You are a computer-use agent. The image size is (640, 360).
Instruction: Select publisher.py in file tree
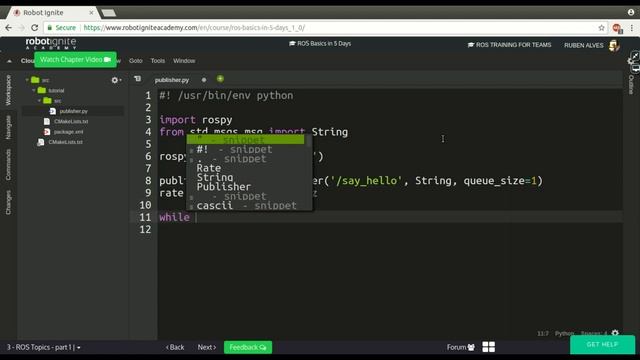(73, 111)
